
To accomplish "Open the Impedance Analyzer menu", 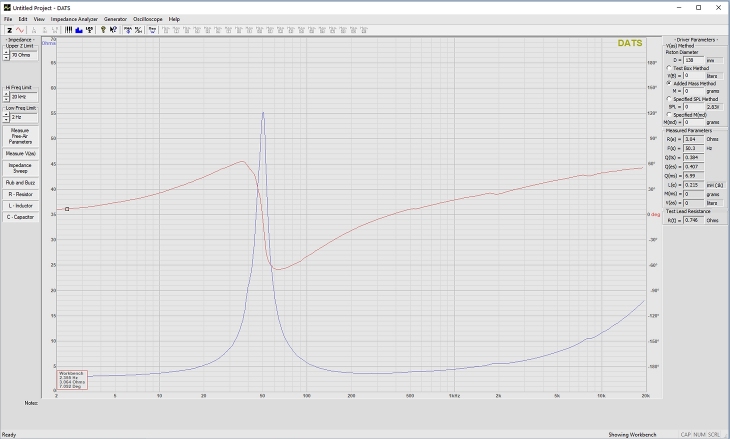I will pyautogui.click(x=75, y=19).
